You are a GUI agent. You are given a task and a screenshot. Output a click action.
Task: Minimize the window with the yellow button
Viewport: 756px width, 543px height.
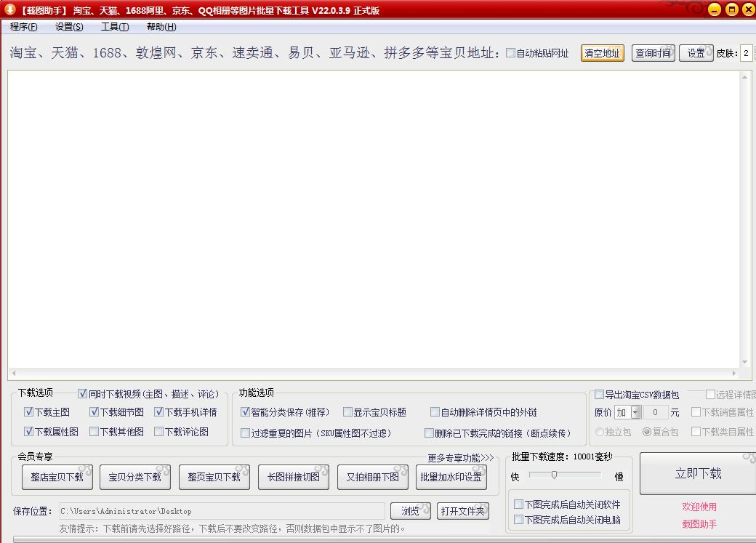coord(715,9)
